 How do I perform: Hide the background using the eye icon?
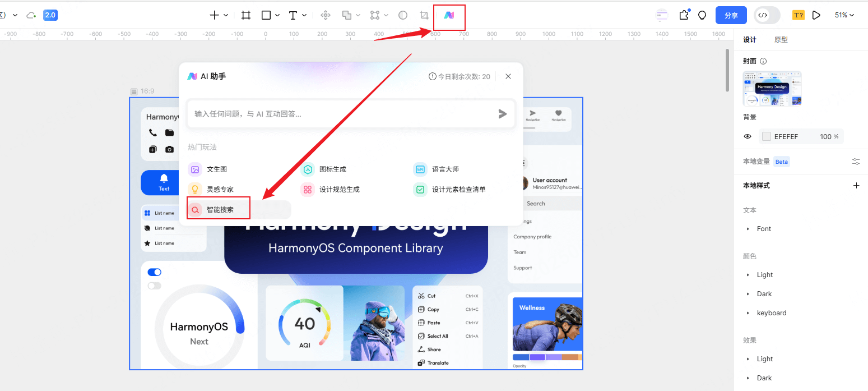click(x=748, y=136)
